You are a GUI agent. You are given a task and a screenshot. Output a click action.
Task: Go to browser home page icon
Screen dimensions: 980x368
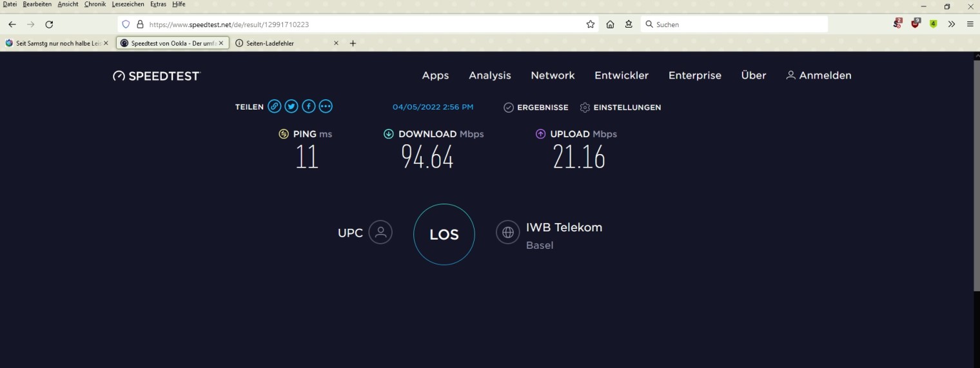pos(610,24)
